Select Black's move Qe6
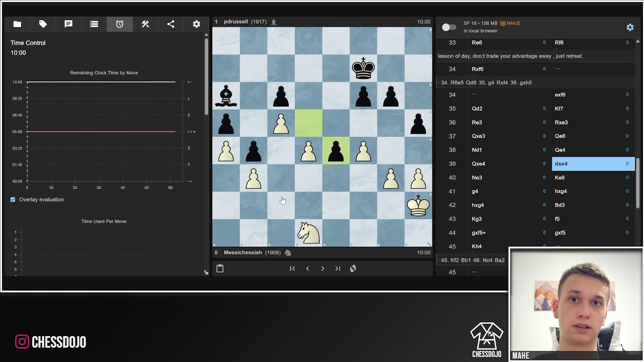The height and width of the screenshot is (362, 644). (x=593, y=136)
